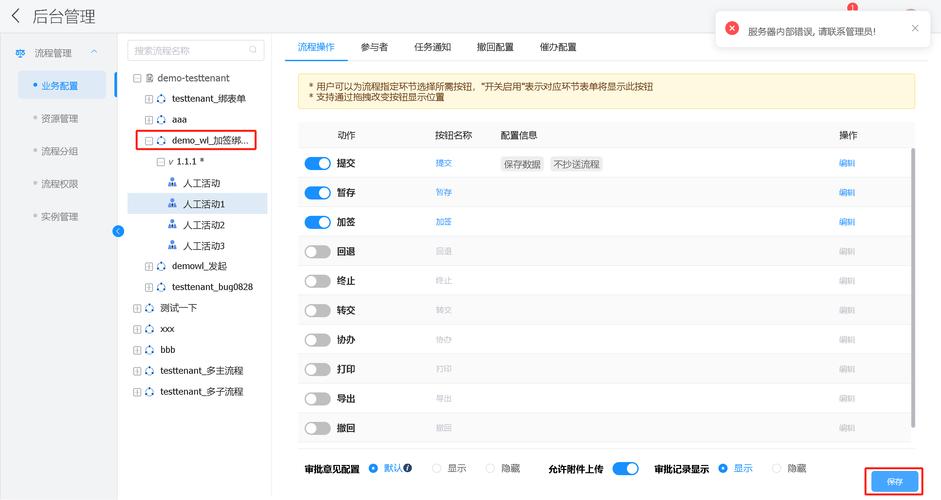Click the search magnifier icon in process search
Screen dimensions: 941x500
pos(254,50)
